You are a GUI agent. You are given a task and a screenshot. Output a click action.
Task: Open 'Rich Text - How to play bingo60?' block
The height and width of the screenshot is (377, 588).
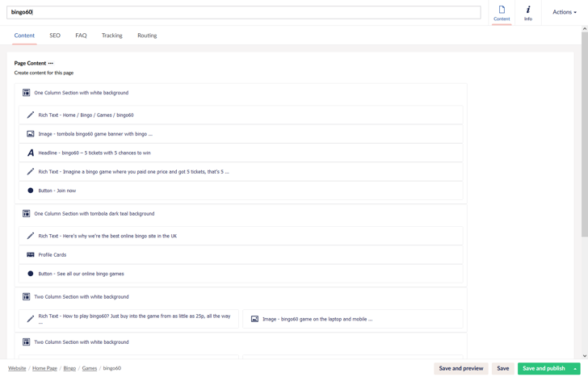coord(128,319)
